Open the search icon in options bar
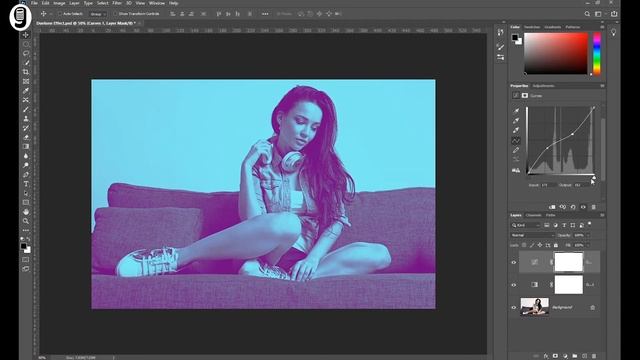This screenshot has width=640, height=360. click(x=587, y=14)
